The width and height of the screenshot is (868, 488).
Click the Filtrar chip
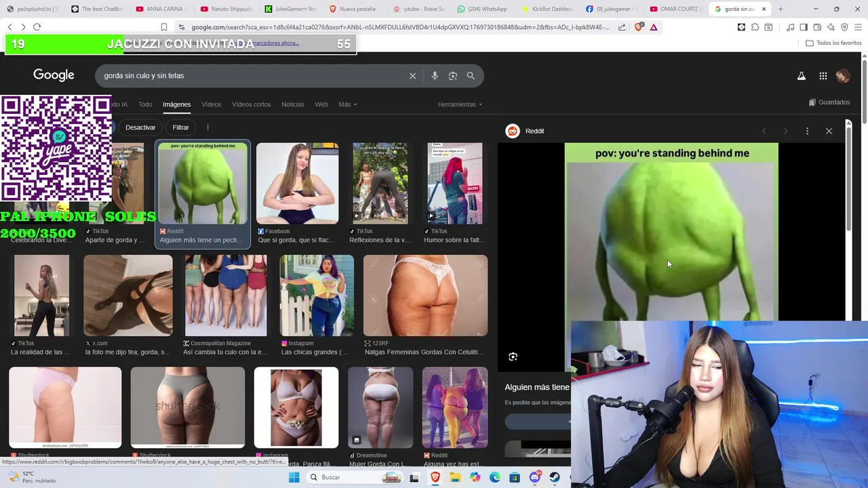point(180,127)
